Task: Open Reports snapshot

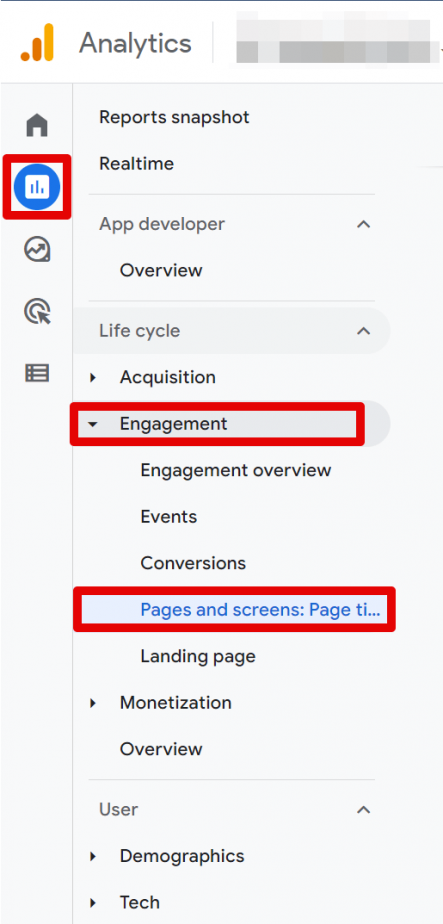Action: point(174,117)
